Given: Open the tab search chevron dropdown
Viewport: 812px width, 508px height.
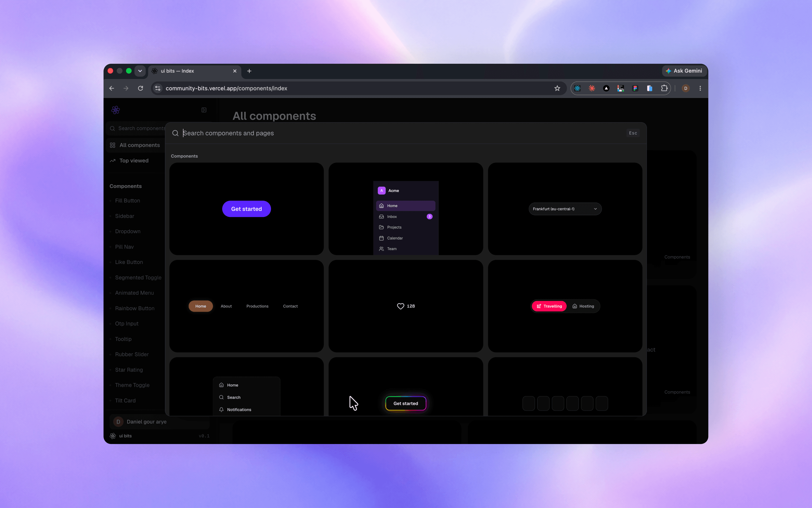Looking at the screenshot, I should (x=140, y=71).
